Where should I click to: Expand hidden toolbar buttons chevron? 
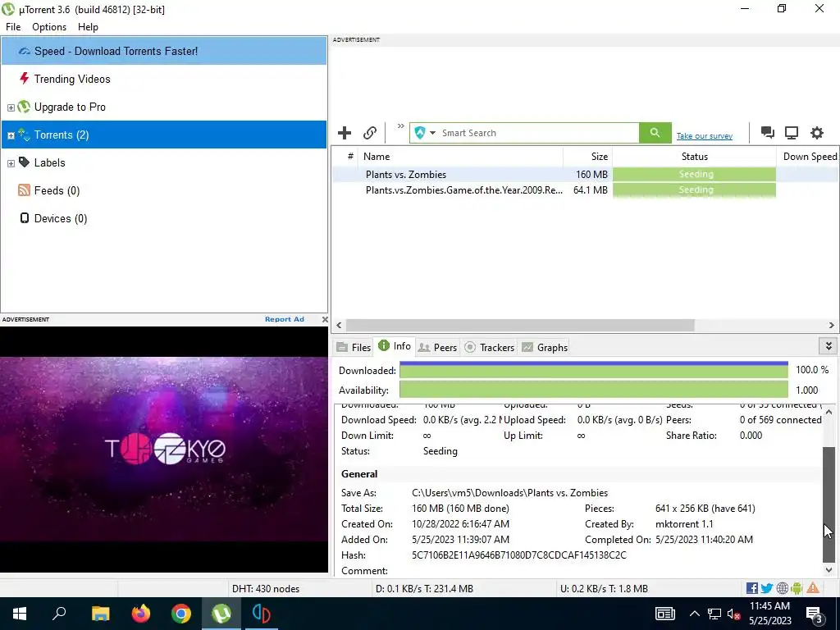tap(400, 126)
